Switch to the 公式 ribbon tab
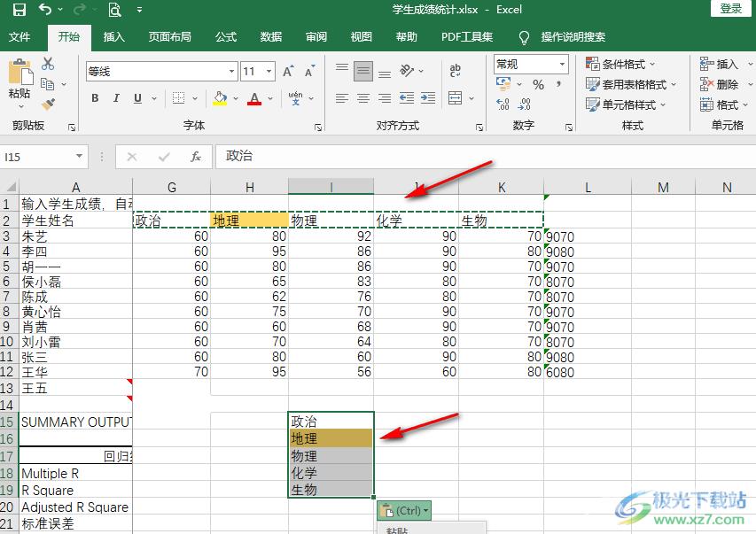The height and width of the screenshot is (534, 756). point(226,36)
